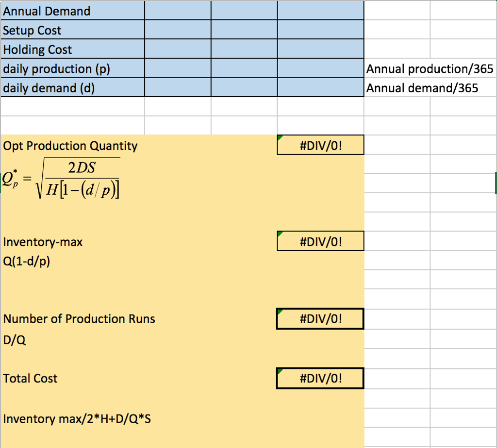The image size is (497, 448).
Task: Click the daily production (p) label cell
Action: coord(73,69)
